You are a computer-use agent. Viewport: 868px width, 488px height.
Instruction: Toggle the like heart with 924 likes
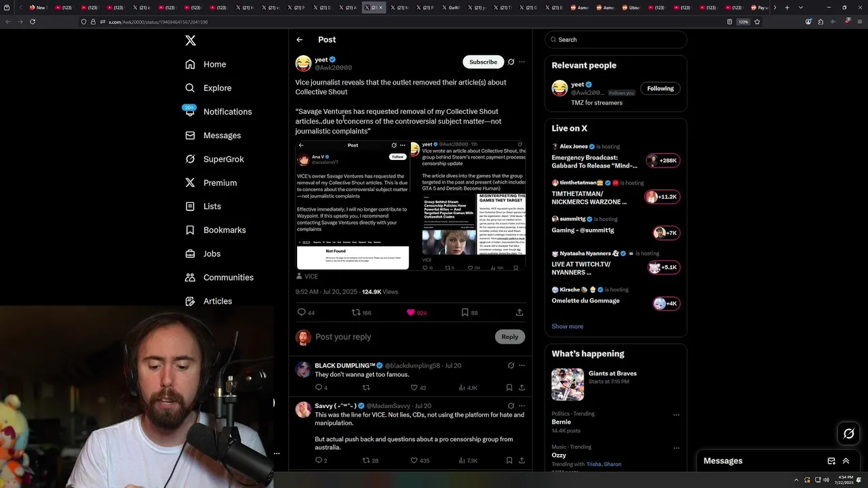(x=410, y=312)
